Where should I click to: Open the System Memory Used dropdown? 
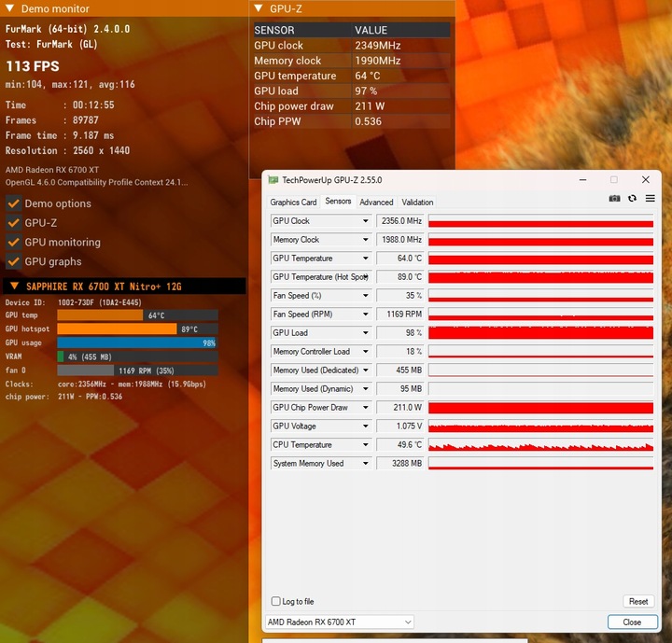(x=365, y=464)
